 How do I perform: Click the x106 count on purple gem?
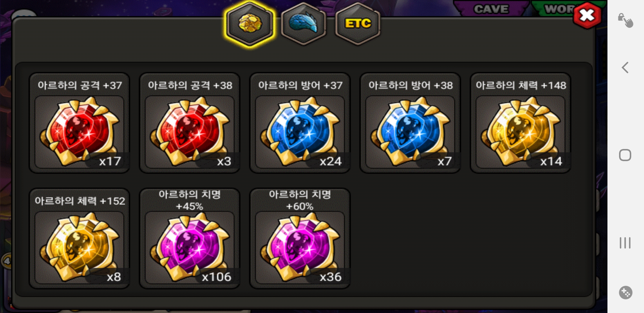point(216,277)
